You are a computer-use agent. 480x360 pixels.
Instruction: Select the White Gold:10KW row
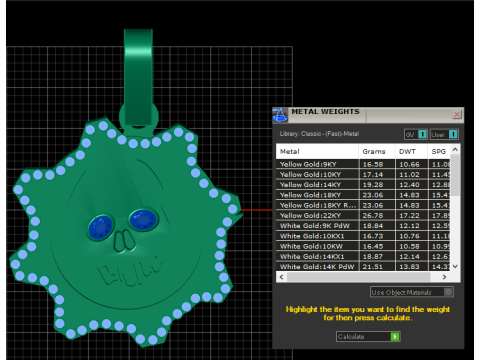click(363, 246)
